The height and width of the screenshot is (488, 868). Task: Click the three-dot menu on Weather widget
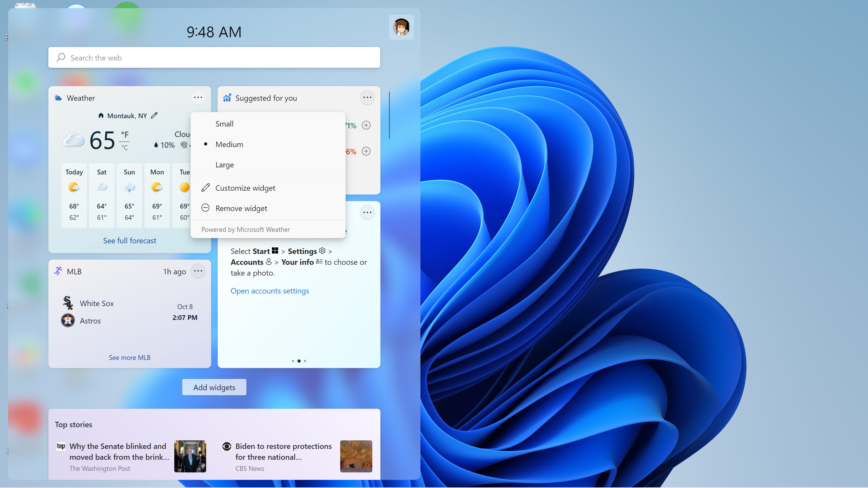click(198, 97)
